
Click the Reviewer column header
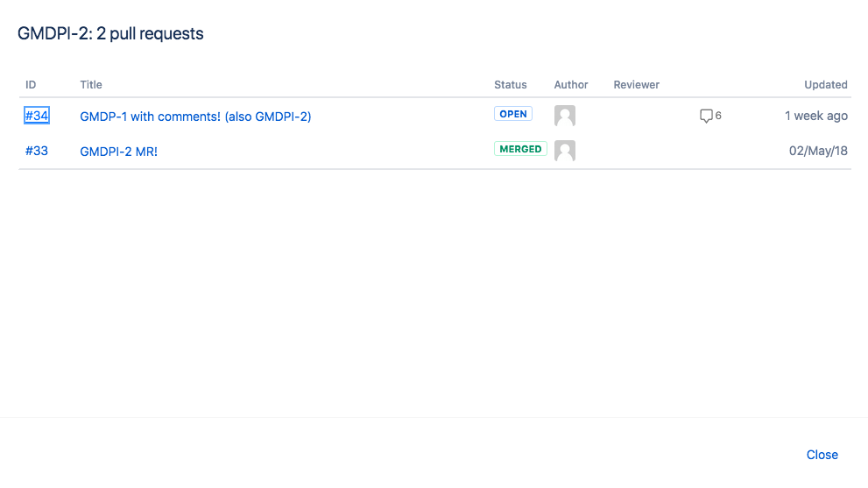point(637,85)
